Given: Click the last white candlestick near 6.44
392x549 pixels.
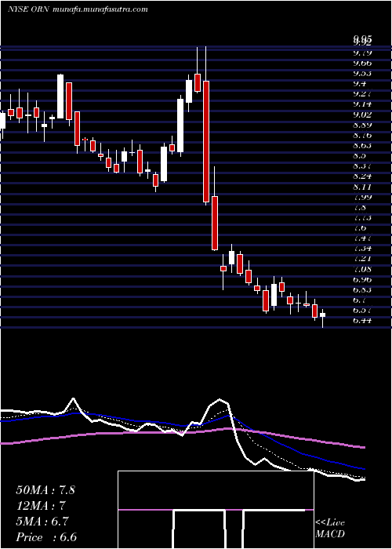Looking at the screenshot, I should (x=322, y=315).
